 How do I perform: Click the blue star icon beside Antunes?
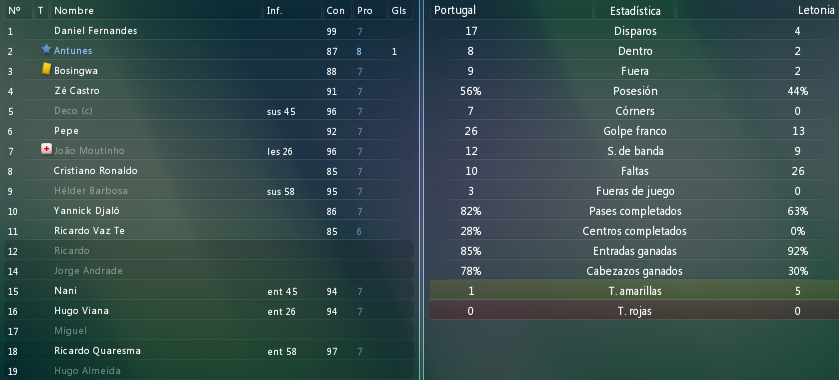[46, 49]
